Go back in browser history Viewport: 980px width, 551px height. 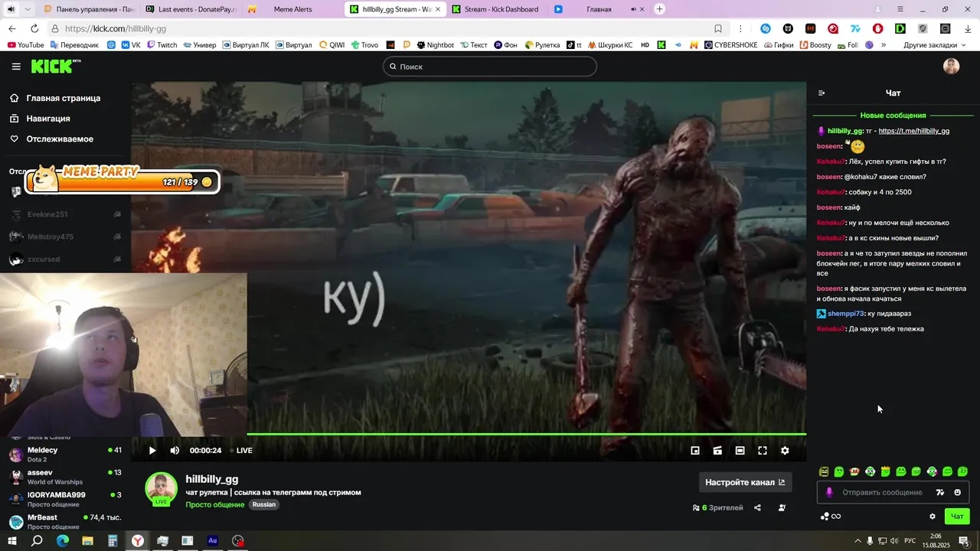pos(11,28)
